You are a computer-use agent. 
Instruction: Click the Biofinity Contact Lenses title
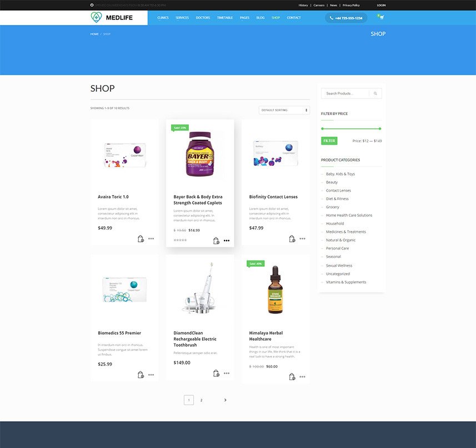[273, 197]
